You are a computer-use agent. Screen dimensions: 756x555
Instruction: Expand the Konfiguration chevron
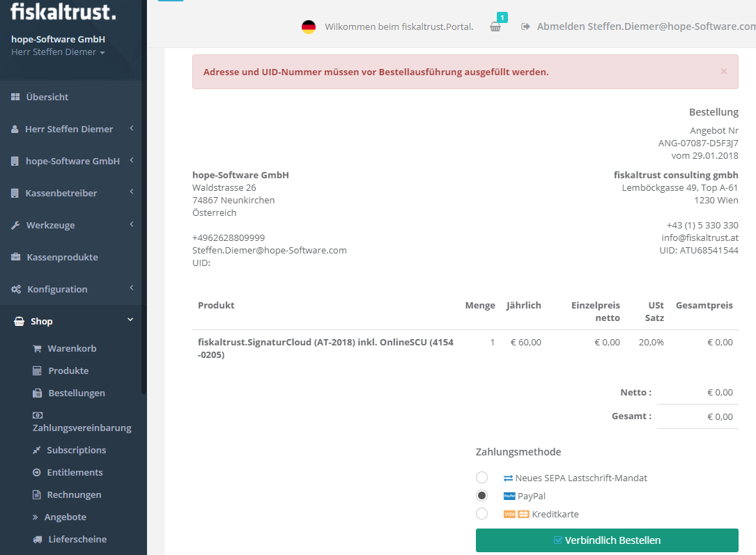132,288
